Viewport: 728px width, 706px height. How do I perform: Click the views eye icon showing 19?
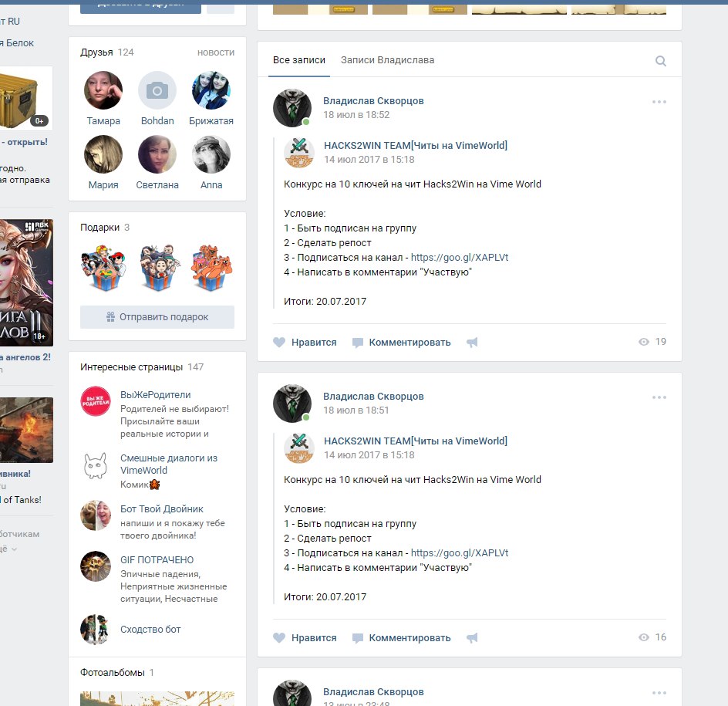tap(644, 342)
